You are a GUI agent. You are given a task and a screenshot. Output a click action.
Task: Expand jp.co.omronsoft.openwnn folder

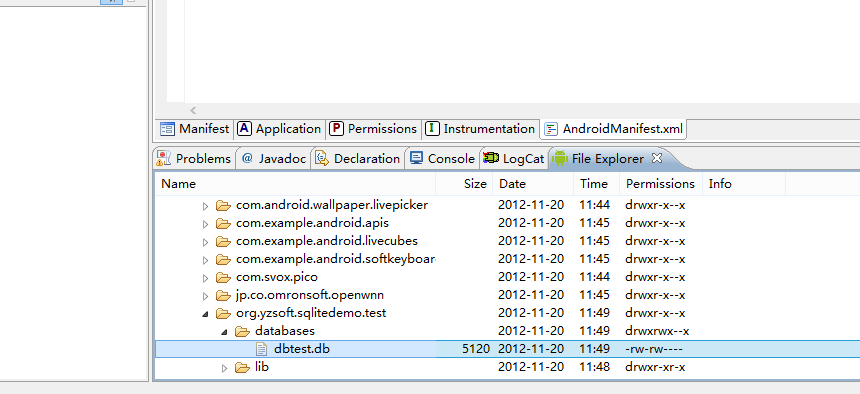pos(206,296)
